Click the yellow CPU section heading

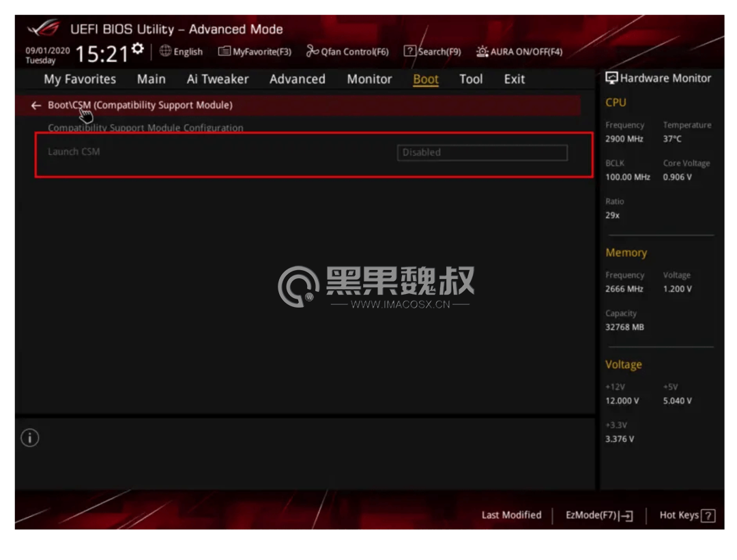pos(616,102)
